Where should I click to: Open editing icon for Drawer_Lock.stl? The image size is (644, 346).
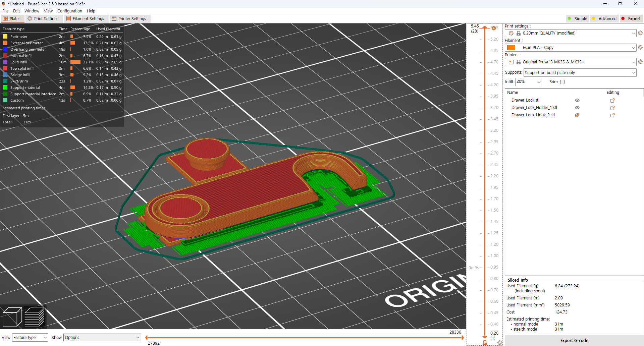click(x=612, y=100)
